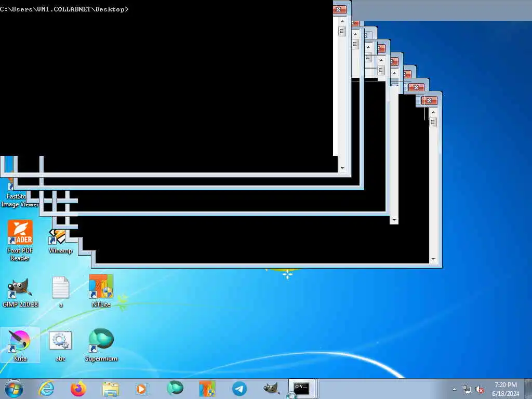Click the Command Prompt taskbar button
Image resolution: width=532 pixels, height=399 pixels.
[301, 389]
